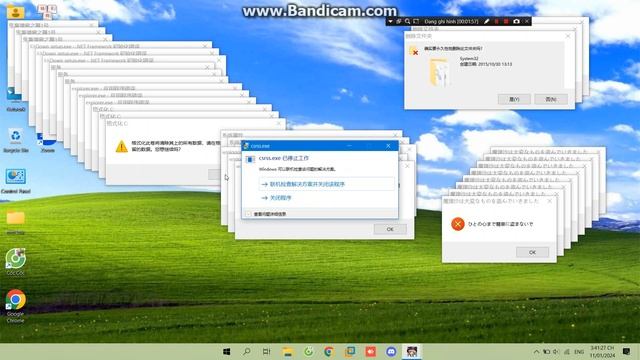Open Task View on the taskbar
This screenshot has height=360, width=640.
[x=267, y=351]
